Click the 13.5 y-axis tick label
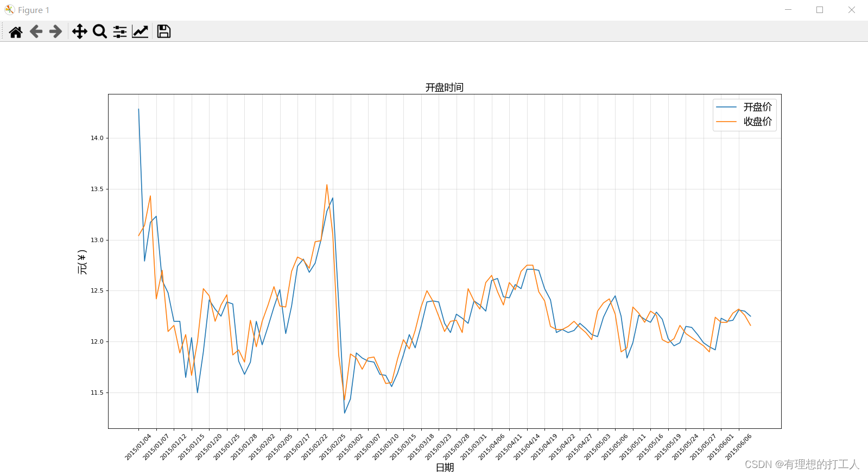This screenshot has height=475, width=868. (x=97, y=189)
